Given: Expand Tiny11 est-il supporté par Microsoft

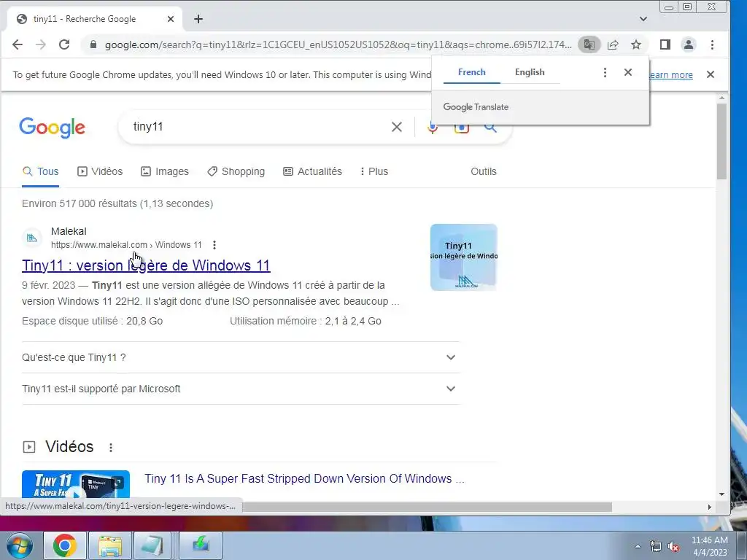Looking at the screenshot, I should (x=240, y=389).
